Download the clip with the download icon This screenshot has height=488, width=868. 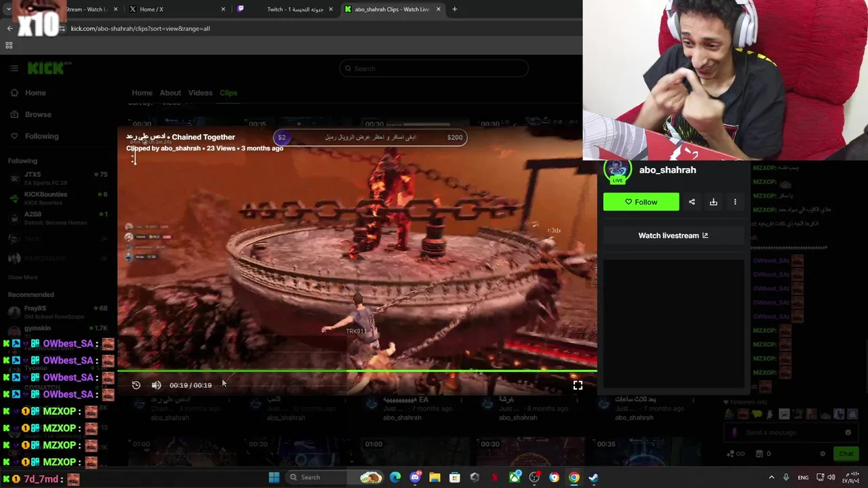[713, 202]
